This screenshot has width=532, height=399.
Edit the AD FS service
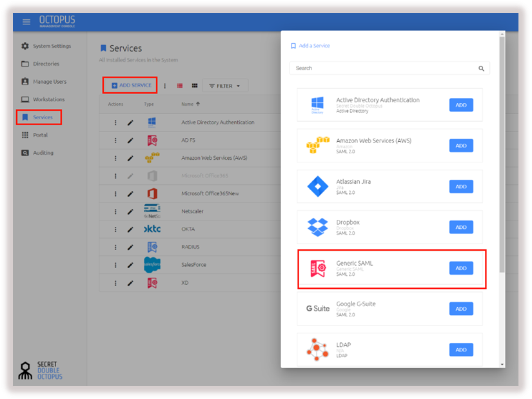130,140
